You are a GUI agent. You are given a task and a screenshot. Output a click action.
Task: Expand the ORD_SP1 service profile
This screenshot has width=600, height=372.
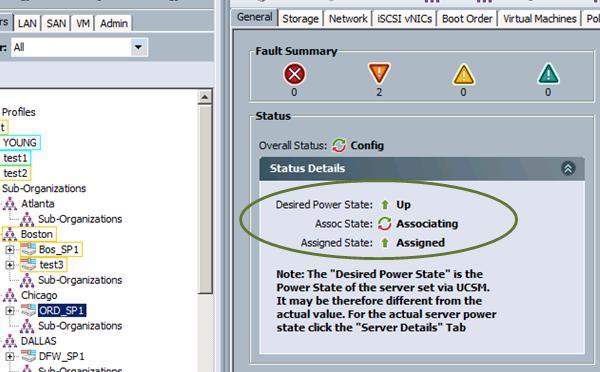10,310
